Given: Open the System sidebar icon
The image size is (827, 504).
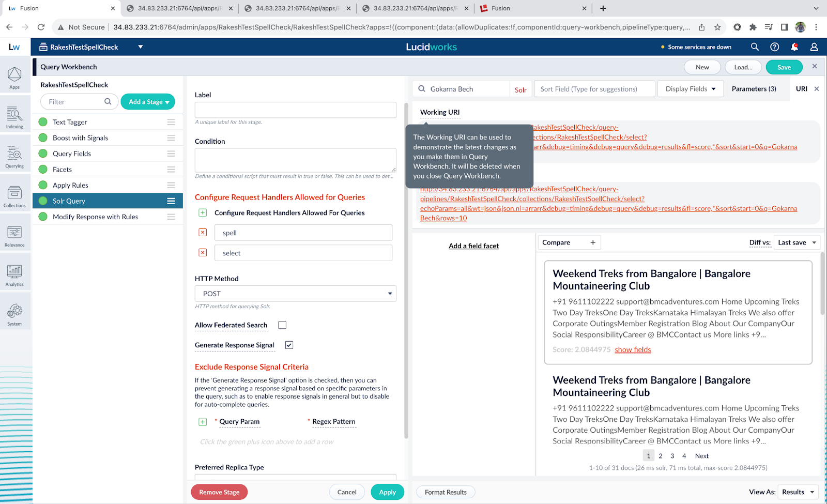Looking at the screenshot, I should click(14, 314).
